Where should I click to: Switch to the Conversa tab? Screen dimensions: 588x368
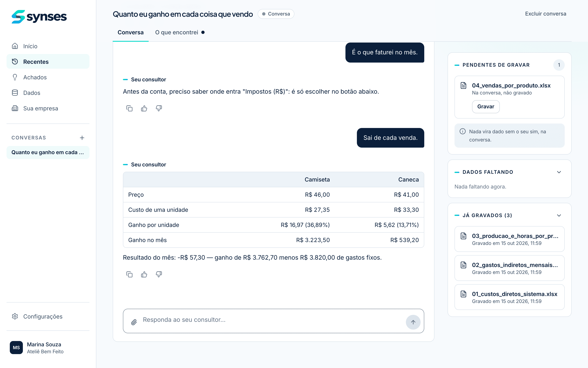(x=130, y=32)
